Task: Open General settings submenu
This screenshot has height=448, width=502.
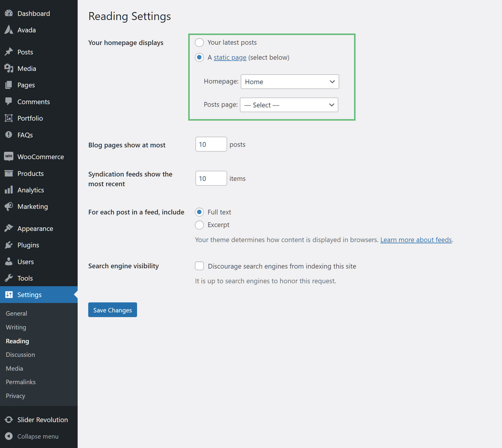Action: pos(16,313)
